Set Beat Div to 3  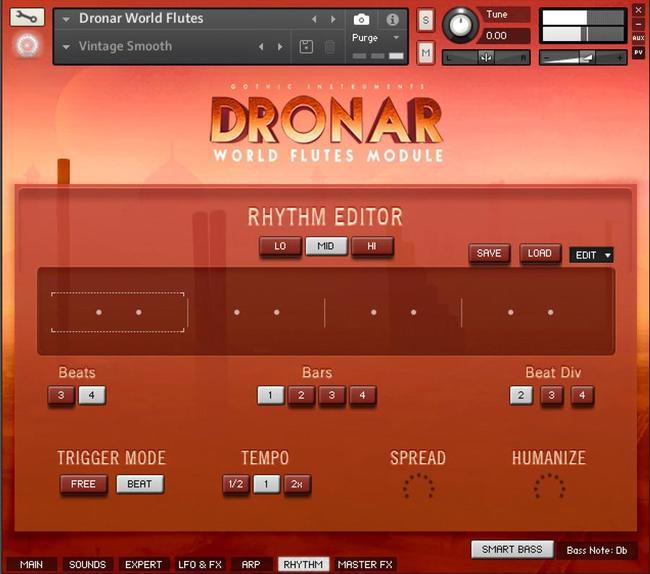tap(552, 395)
